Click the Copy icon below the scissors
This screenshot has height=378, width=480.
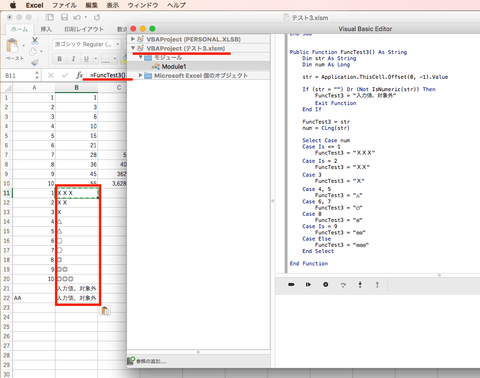click(x=33, y=51)
